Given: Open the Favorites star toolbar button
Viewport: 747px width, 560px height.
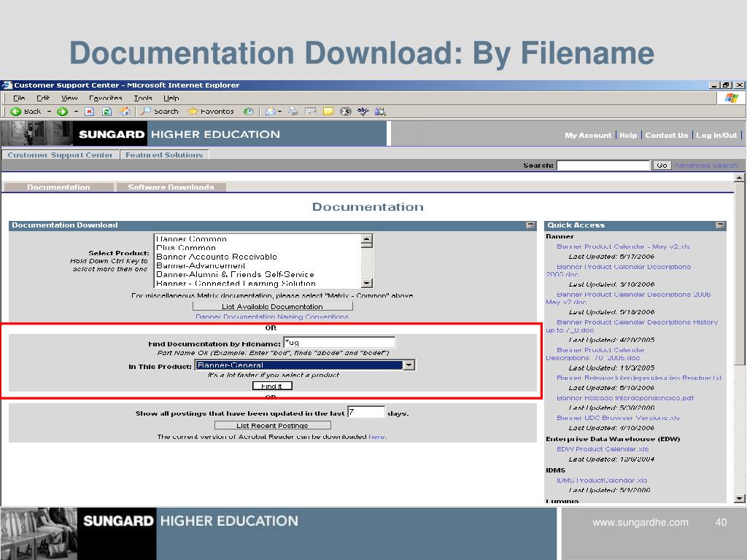Looking at the screenshot, I should coord(211,112).
